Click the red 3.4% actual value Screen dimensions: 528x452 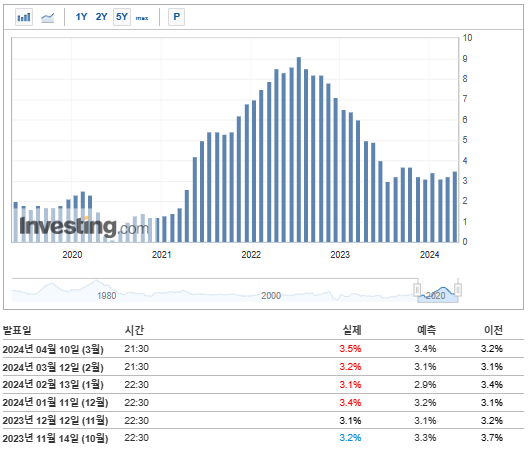click(x=350, y=402)
